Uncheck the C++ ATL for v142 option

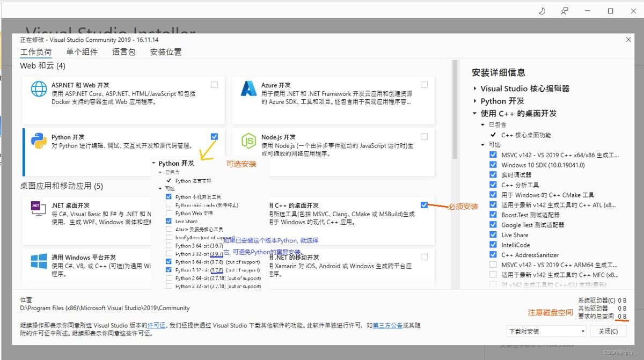pyautogui.click(x=493, y=205)
